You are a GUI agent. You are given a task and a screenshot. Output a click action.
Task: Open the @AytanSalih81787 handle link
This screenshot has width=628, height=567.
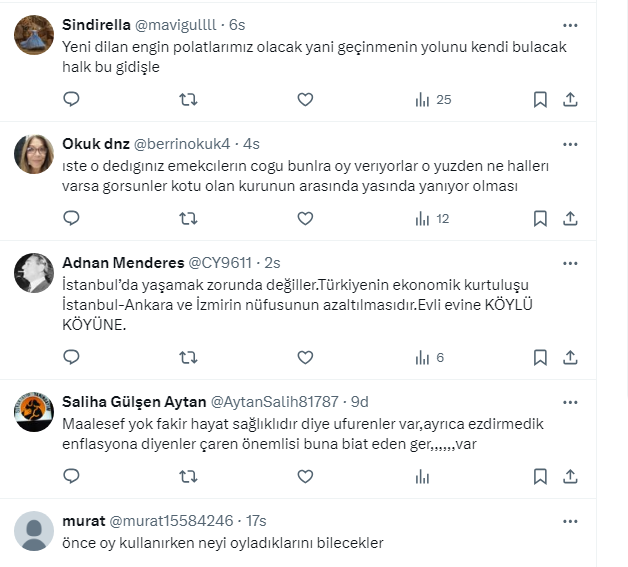click(274, 402)
